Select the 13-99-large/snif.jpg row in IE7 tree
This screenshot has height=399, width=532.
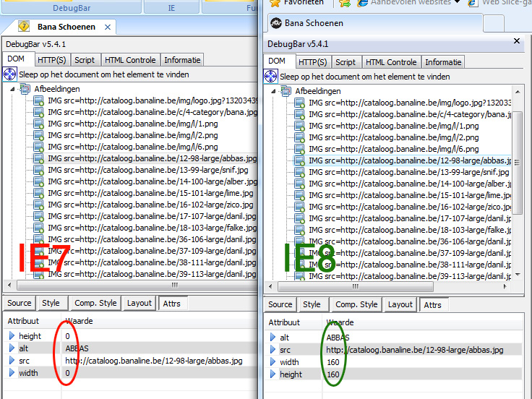pyautogui.click(x=148, y=170)
